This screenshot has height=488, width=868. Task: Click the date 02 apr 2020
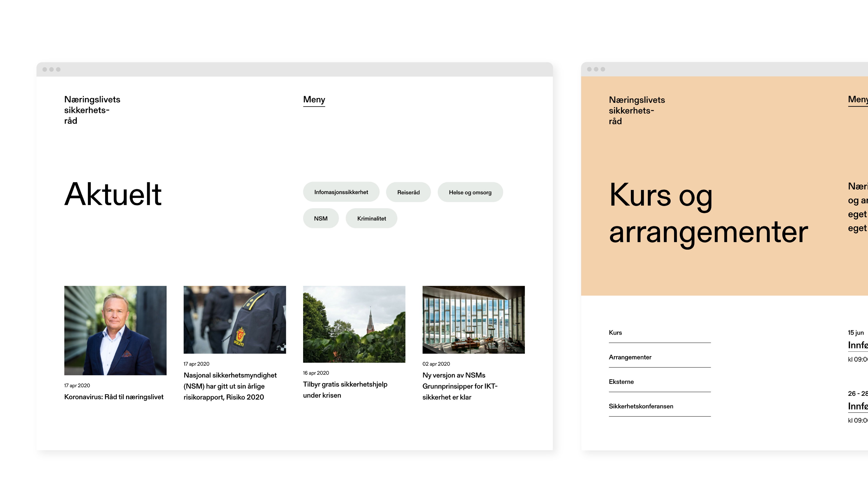coord(436,364)
